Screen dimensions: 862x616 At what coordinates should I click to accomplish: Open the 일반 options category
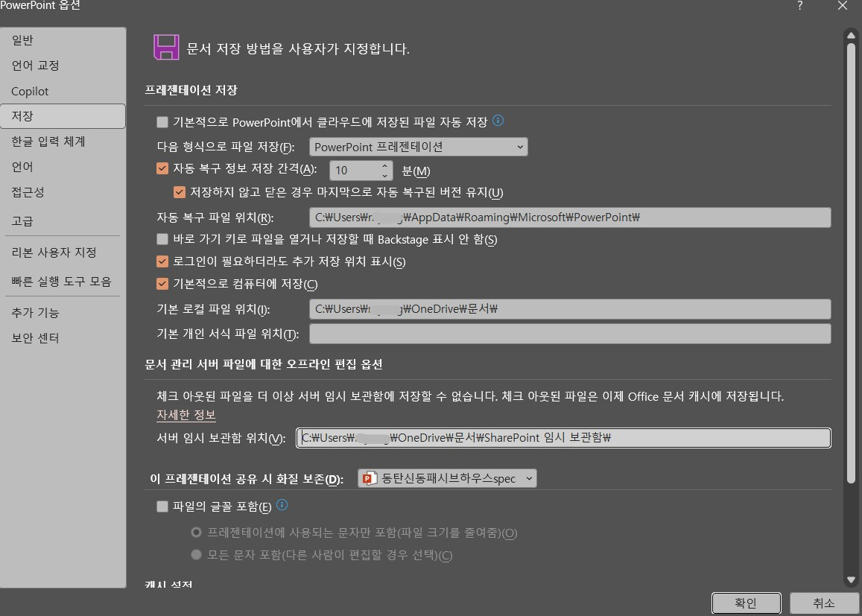63,40
